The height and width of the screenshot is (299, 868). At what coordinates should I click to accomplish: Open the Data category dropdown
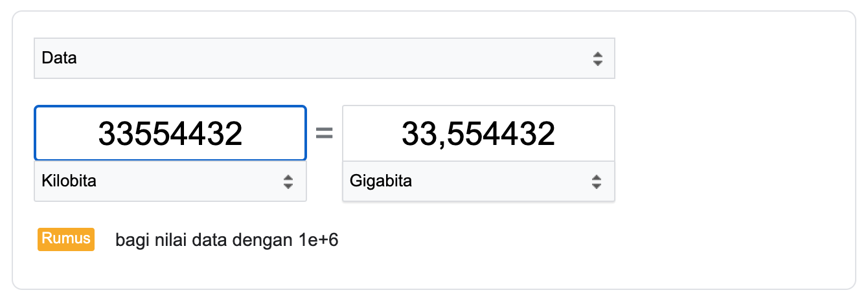(324, 58)
